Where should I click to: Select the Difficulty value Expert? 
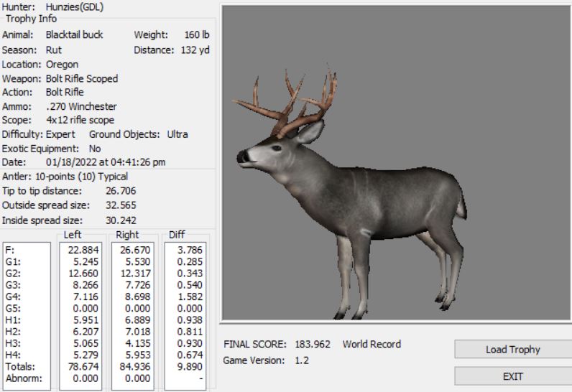point(60,134)
